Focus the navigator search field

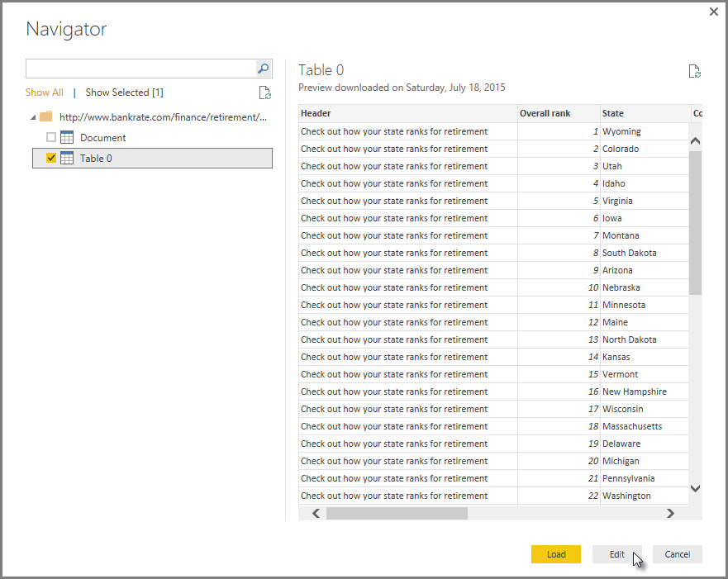point(140,69)
